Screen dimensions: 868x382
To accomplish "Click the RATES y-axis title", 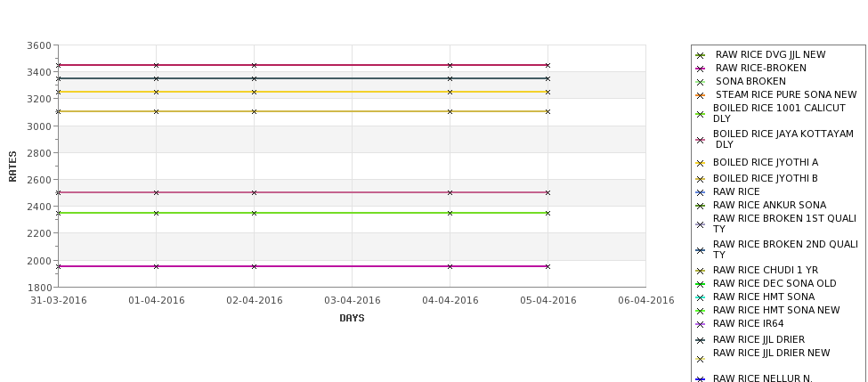I will 13,166.
